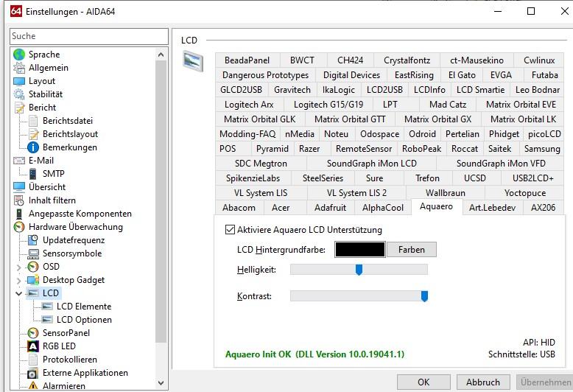Click the Abbruch button
Image resolution: width=573 pixels, height=392 pixels.
(483, 382)
